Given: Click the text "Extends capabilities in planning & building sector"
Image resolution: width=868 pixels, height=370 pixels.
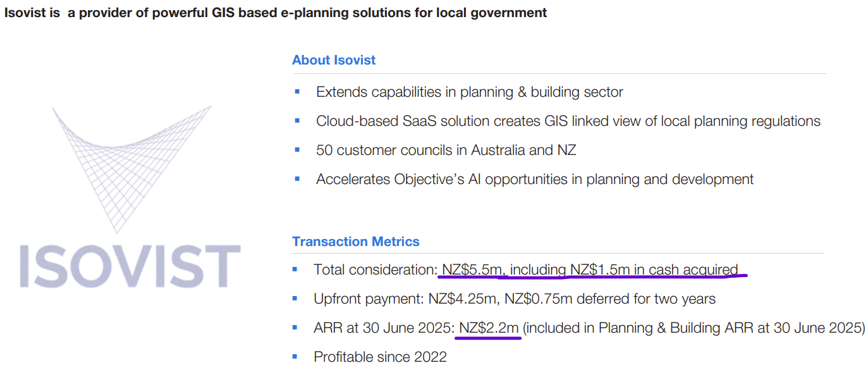Looking at the screenshot, I should pos(469,92).
